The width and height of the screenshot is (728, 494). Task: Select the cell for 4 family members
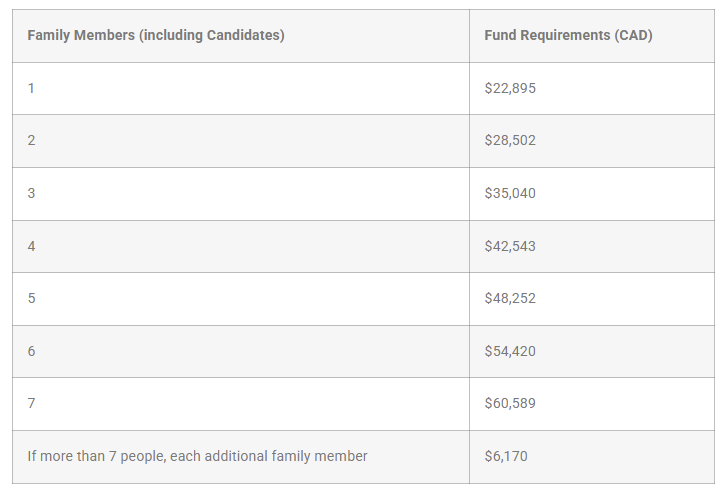(x=31, y=246)
